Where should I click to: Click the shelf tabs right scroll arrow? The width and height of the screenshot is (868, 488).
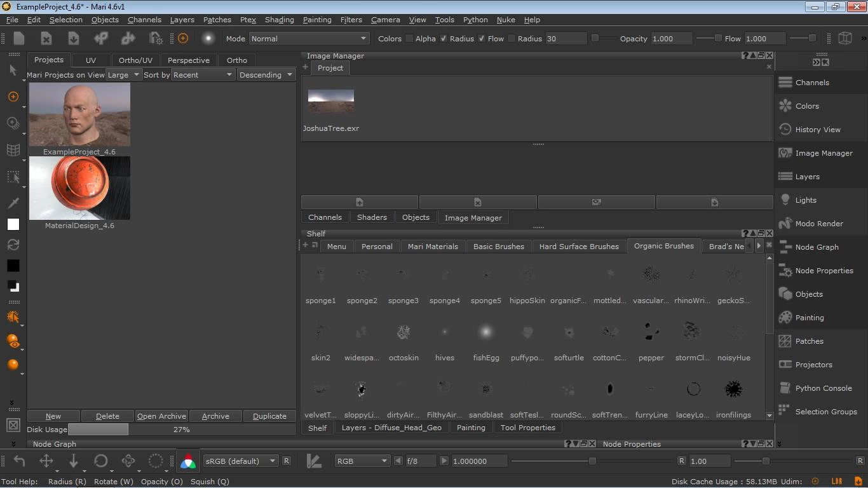[759, 246]
